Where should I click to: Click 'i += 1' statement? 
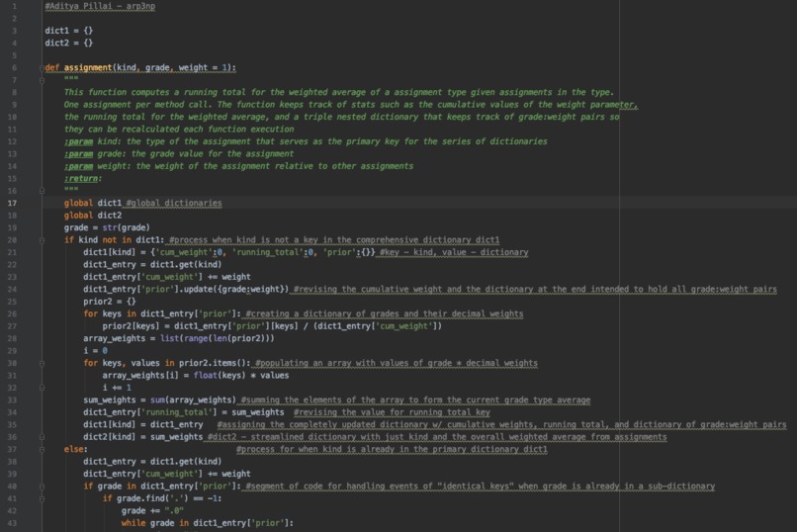(117, 388)
